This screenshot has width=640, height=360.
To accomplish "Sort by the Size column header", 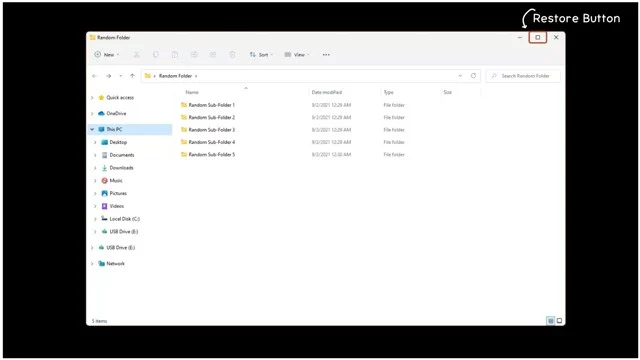I will 448,93.
